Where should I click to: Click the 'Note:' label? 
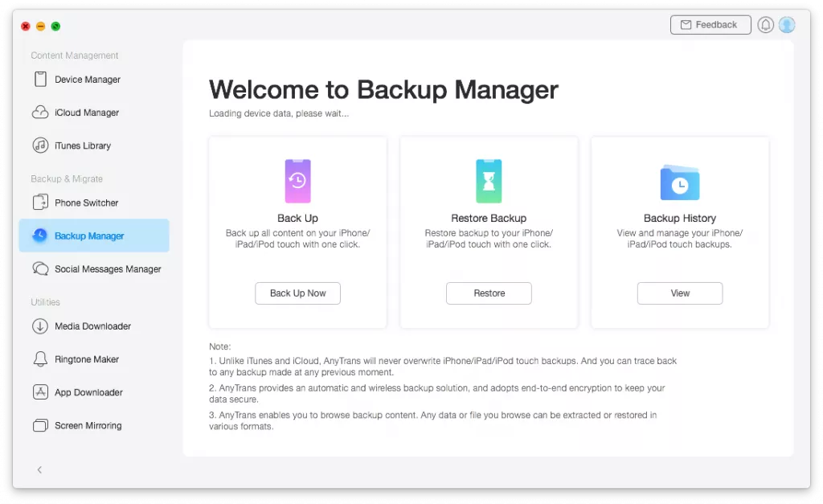[x=220, y=346]
